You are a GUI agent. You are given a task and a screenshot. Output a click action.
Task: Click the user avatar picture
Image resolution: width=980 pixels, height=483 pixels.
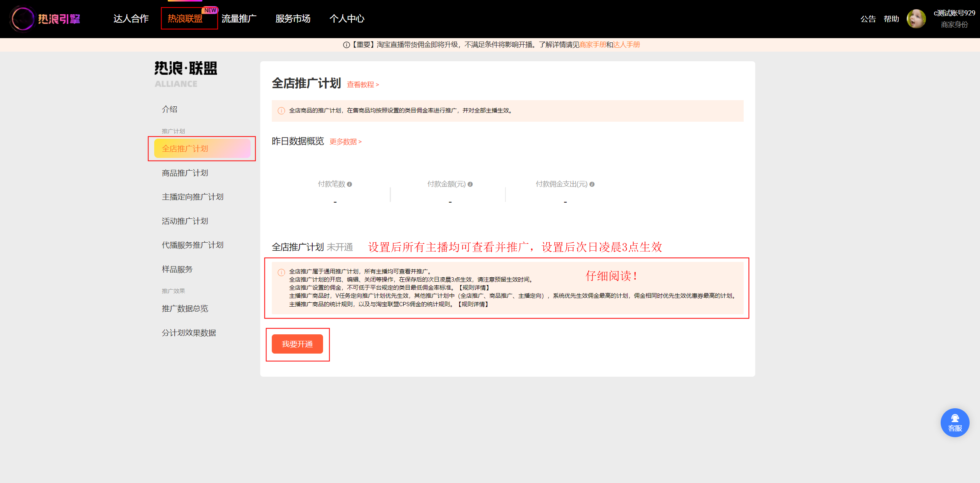coord(916,18)
